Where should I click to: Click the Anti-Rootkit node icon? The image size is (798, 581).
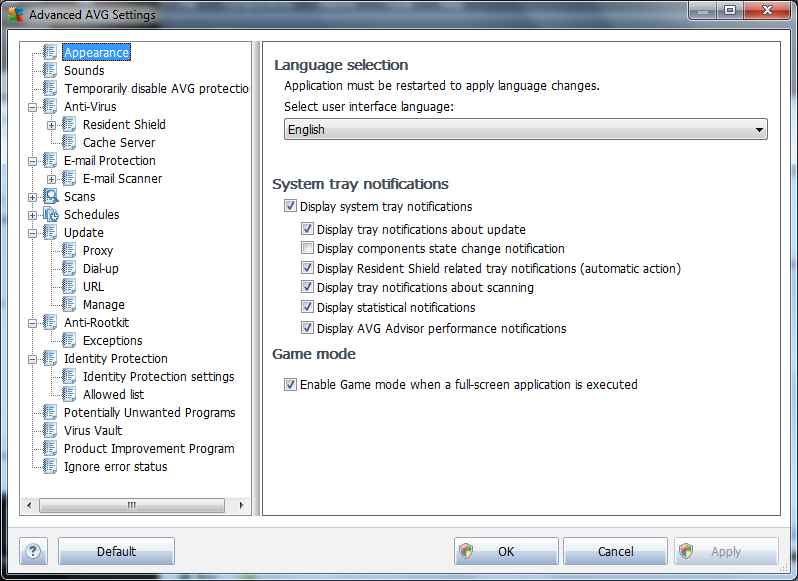pyautogui.click(x=50, y=323)
